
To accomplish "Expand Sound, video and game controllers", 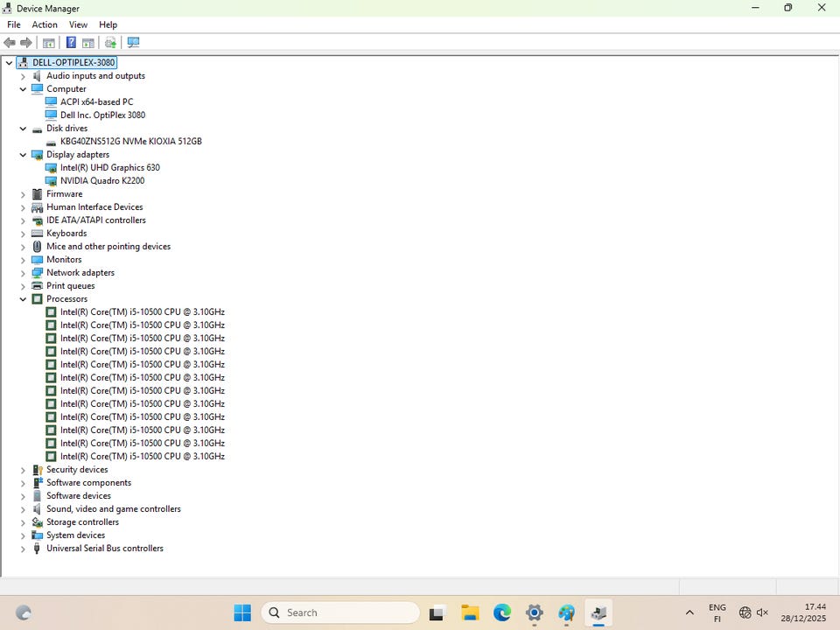I will (23, 509).
